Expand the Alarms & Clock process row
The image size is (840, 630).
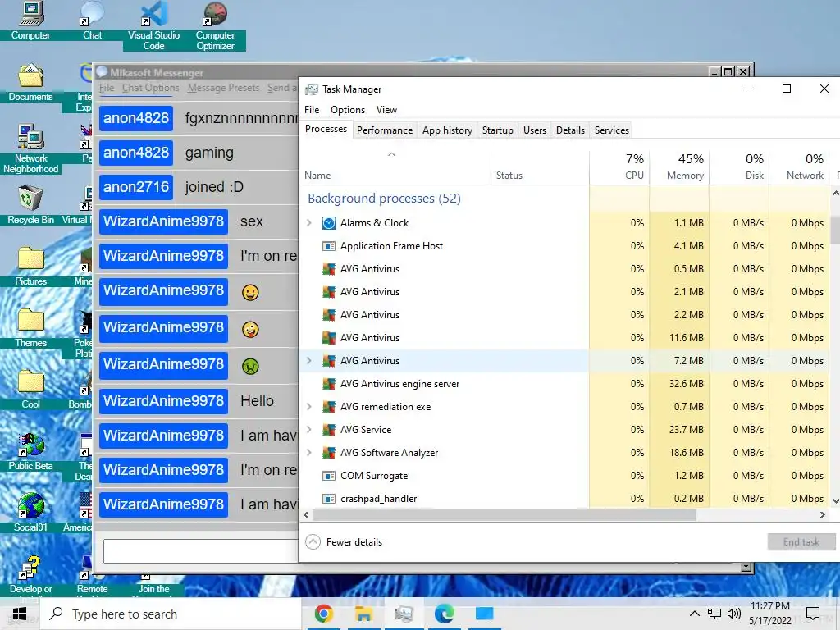click(x=309, y=223)
